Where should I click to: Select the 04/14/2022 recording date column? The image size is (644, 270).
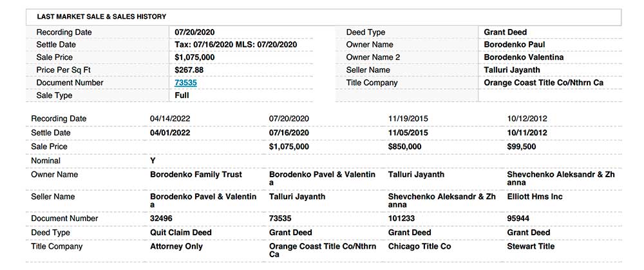click(x=170, y=119)
